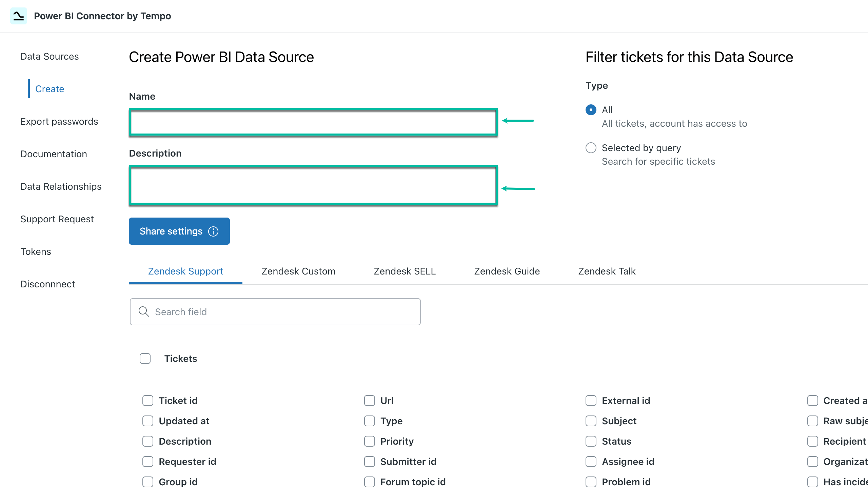Switch to the Zendesk Custom tab
The width and height of the screenshot is (868, 488).
[x=298, y=271]
